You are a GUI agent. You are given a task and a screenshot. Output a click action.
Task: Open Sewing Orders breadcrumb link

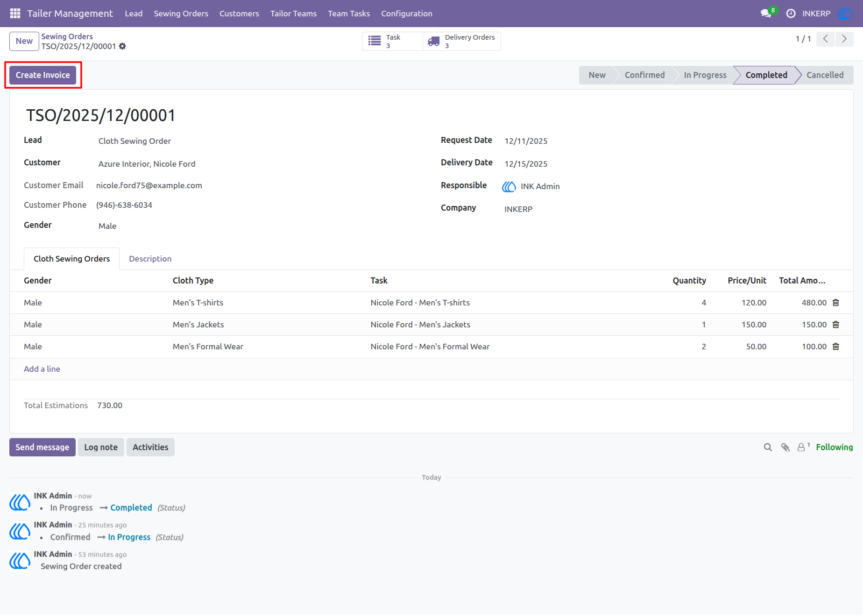67,36
